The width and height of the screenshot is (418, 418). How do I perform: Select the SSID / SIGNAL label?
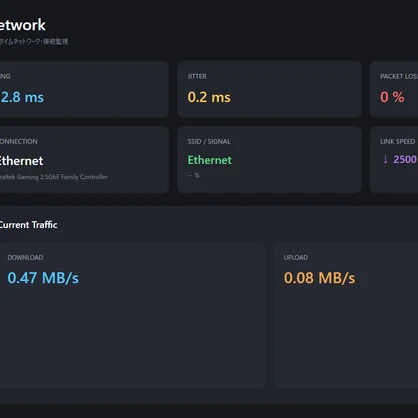(x=209, y=141)
